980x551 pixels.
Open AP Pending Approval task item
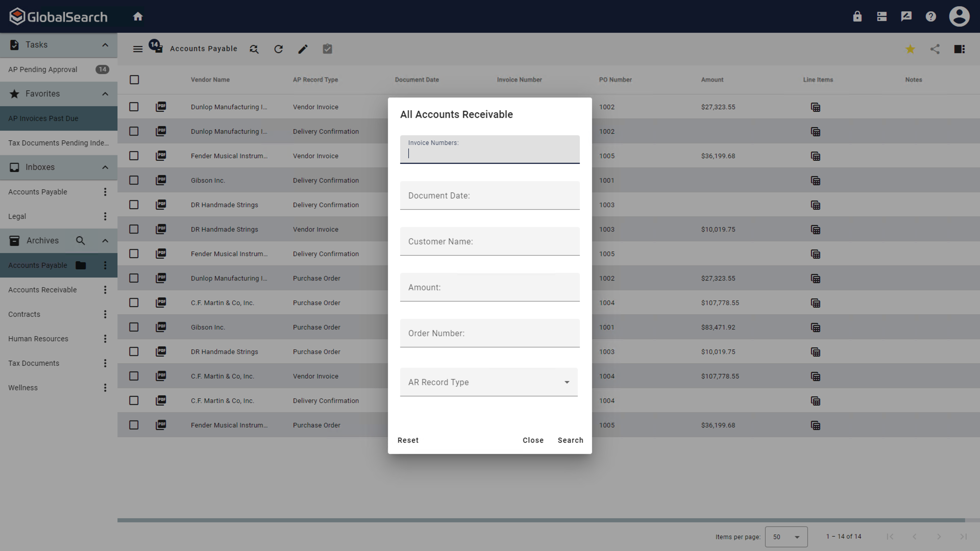tap(43, 69)
